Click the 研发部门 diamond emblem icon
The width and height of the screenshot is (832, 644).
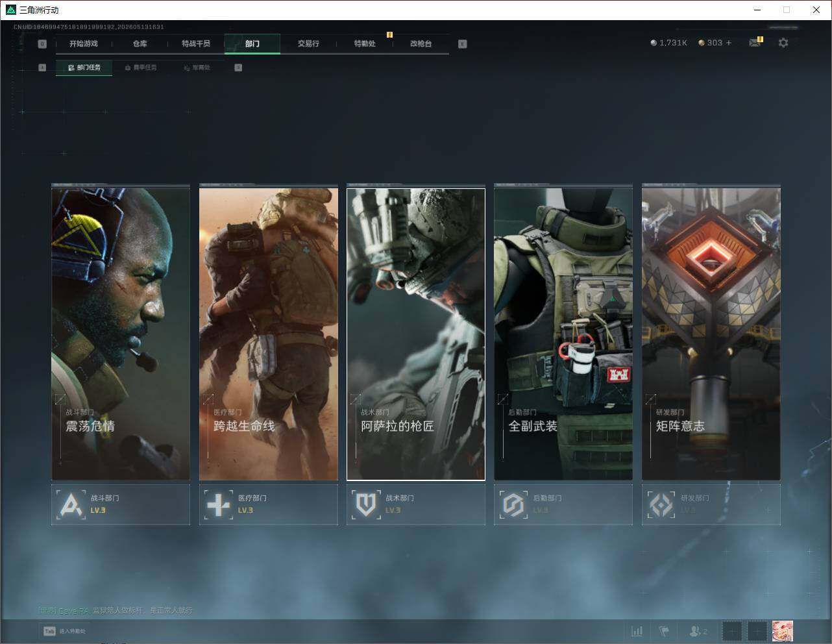pos(661,504)
